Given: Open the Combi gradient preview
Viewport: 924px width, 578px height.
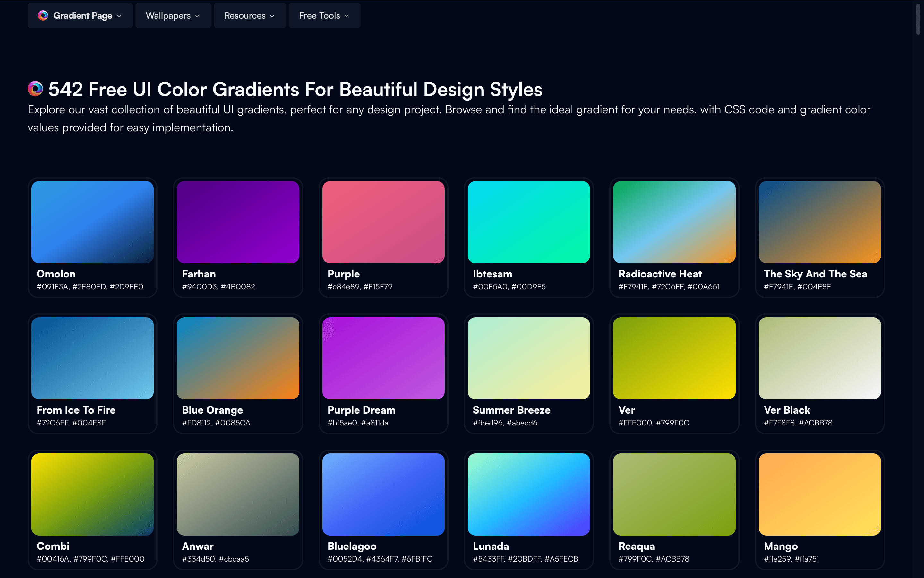Looking at the screenshot, I should point(92,494).
